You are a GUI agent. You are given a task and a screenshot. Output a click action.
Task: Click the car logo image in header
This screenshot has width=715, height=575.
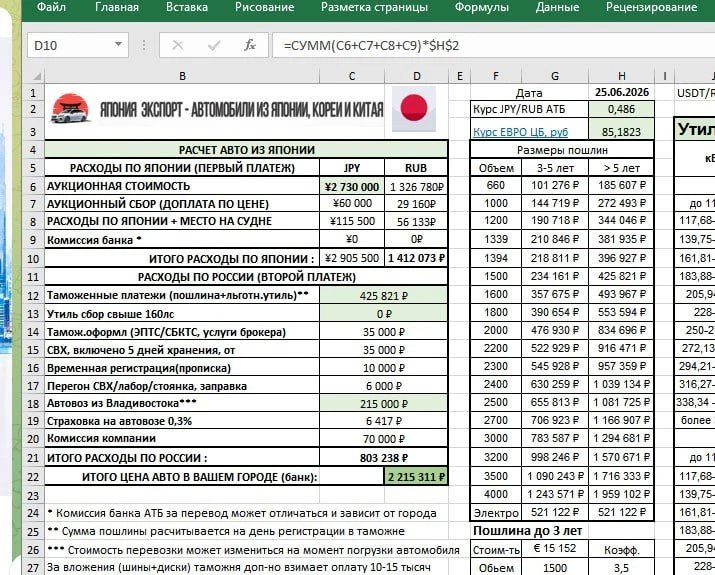pos(69,109)
